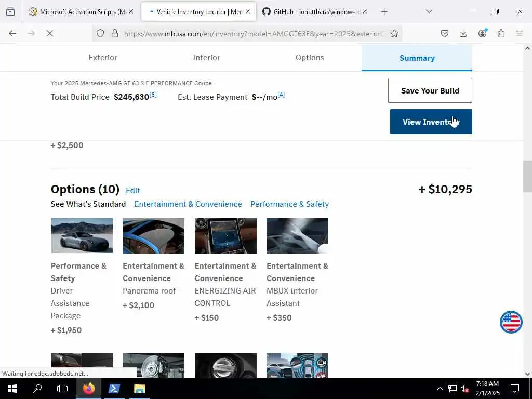
Task: Click the US flag region selector icon
Action: [x=511, y=322]
